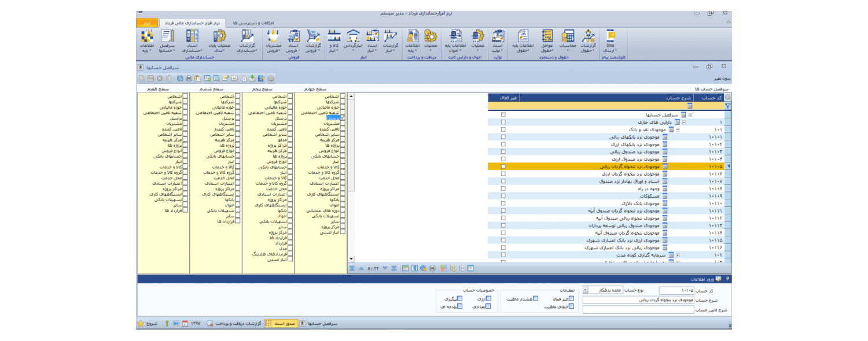Click the settings gear icon in the toolbar
868x341 pixels.
click(270, 78)
